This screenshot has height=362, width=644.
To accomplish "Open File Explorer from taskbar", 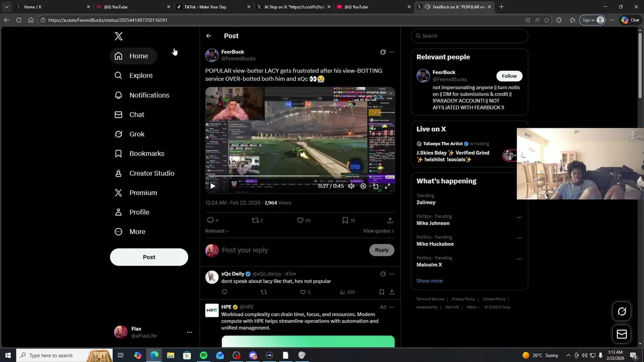I will coord(171,355).
